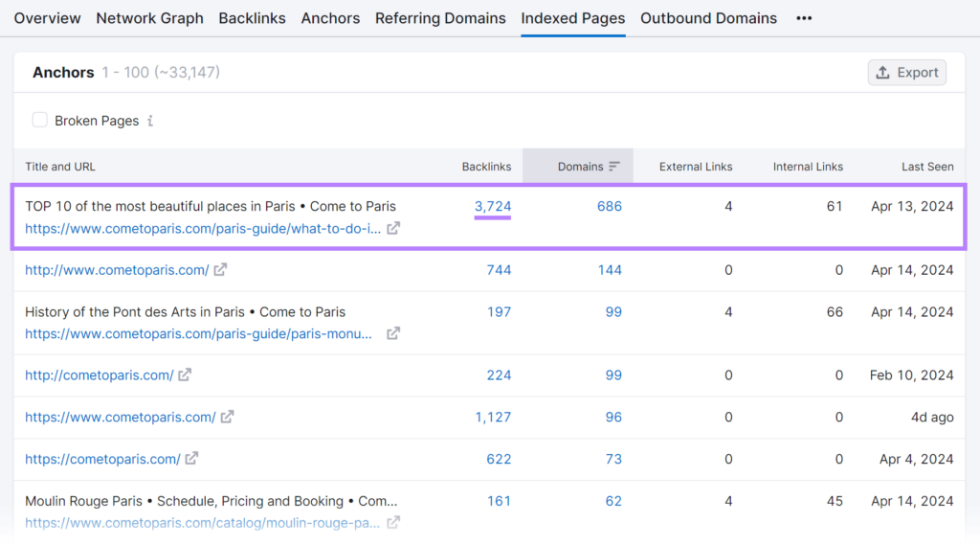980x545 pixels.
Task: Click the 161 backlinks value
Action: [499, 501]
